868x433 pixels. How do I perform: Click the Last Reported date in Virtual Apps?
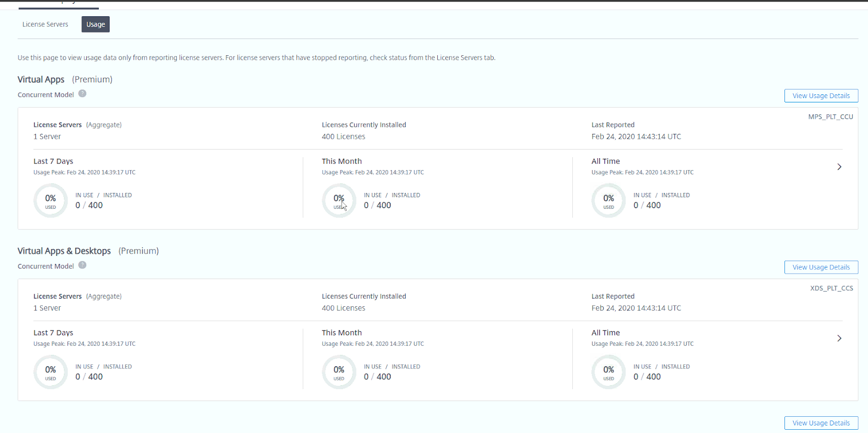[636, 137]
